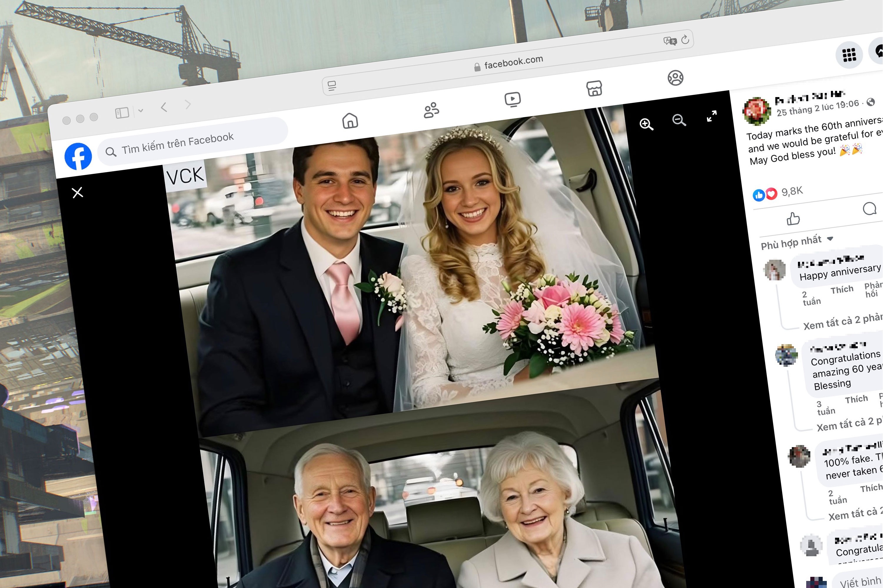View the 9,8K reactions count

(792, 191)
